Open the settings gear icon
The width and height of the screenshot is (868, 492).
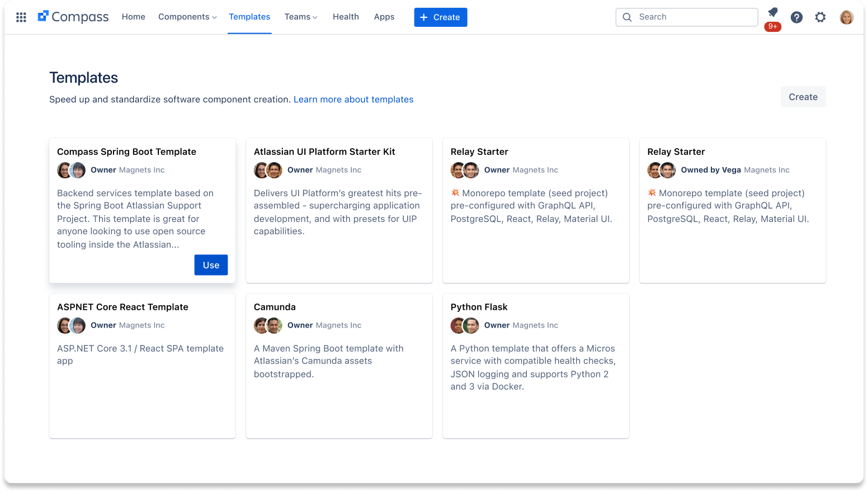coord(820,17)
